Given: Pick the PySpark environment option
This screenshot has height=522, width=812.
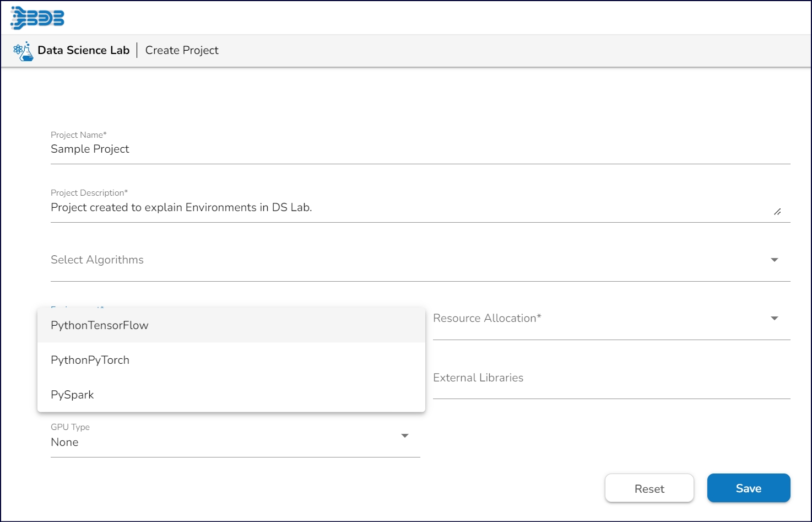Looking at the screenshot, I should click(x=72, y=395).
